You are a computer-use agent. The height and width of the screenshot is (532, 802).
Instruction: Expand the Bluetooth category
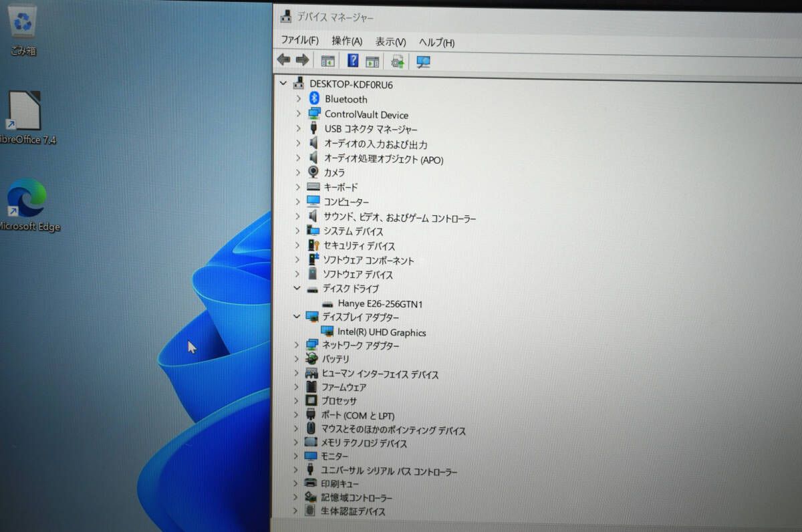pos(299,99)
